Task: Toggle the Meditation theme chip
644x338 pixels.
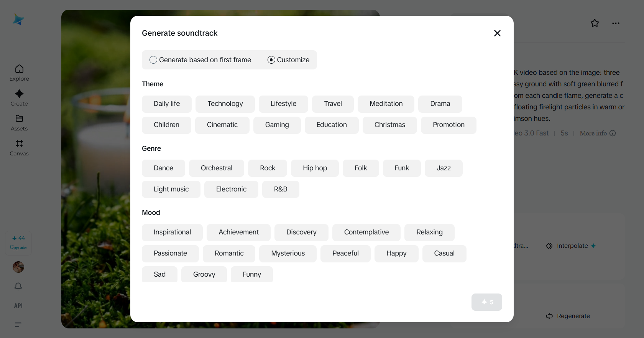Action: (x=386, y=104)
